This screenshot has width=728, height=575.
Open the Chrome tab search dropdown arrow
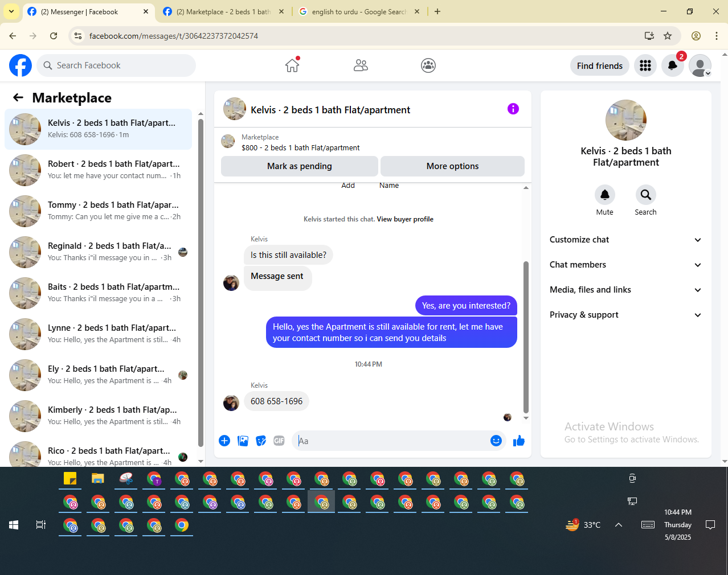(x=11, y=11)
